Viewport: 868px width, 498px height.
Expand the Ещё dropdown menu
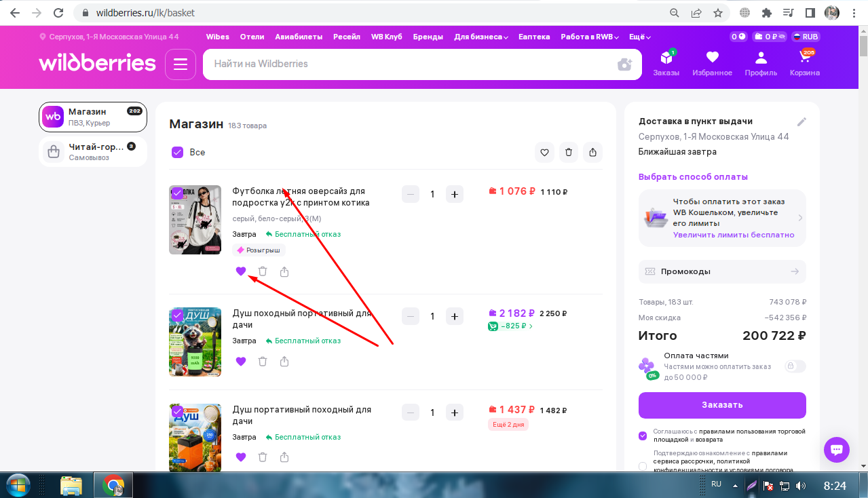pyautogui.click(x=640, y=37)
